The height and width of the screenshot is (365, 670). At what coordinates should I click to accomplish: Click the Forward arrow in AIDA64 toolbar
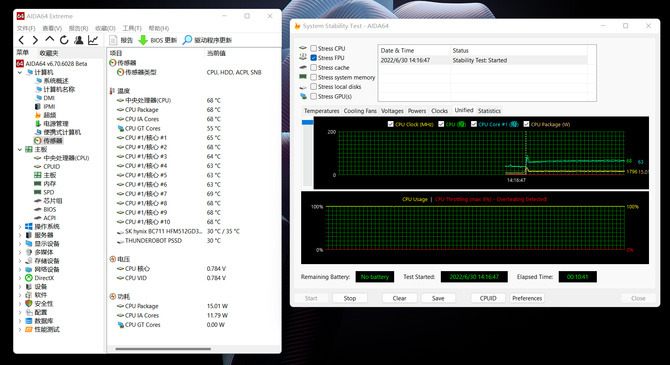click(x=35, y=40)
